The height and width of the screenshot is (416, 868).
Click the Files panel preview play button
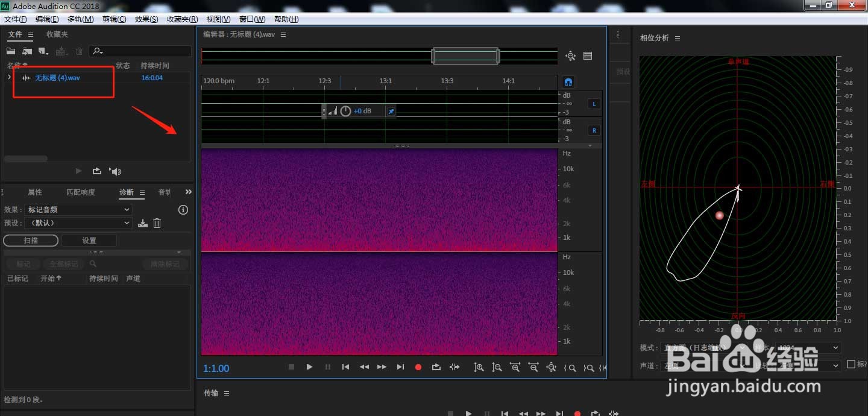click(x=79, y=171)
